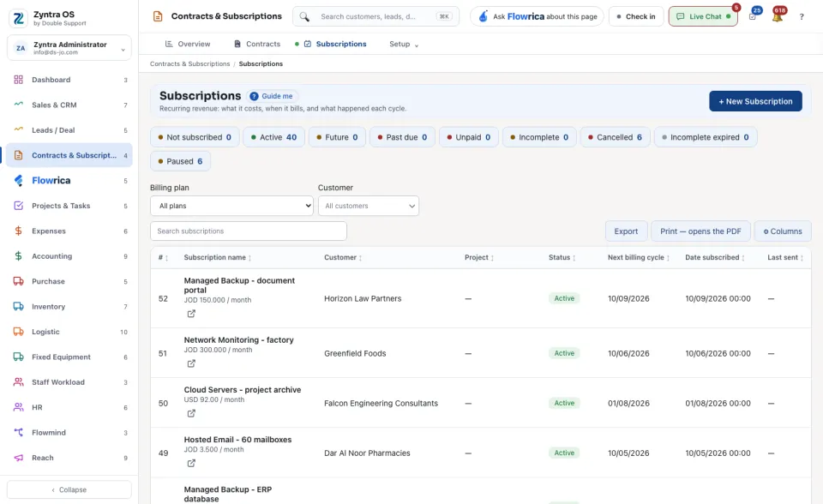Click the Contracts & Subscriptions page header icon
The height and width of the screenshot is (504, 823).
(x=158, y=16)
